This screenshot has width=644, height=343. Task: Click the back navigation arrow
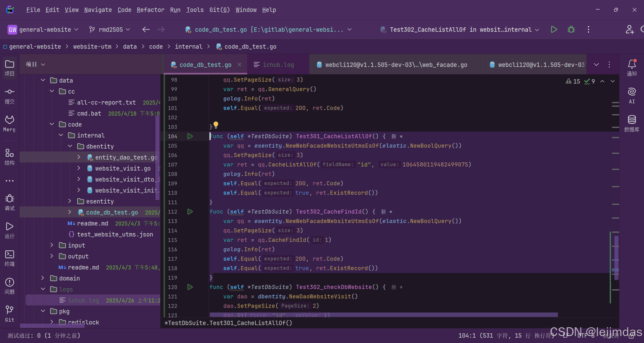pyautogui.click(x=146, y=29)
